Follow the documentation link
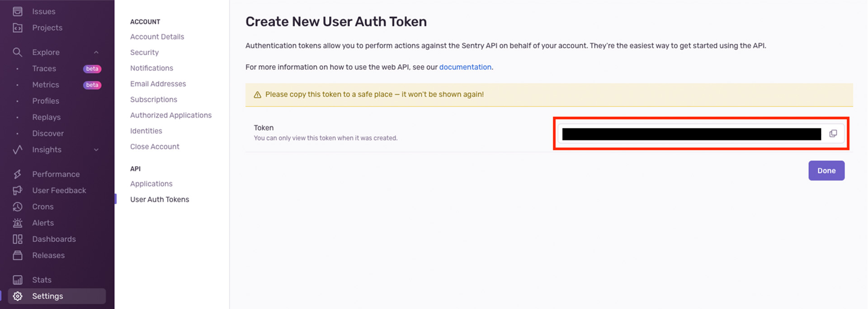This screenshot has height=309, width=868. (x=465, y=67)
